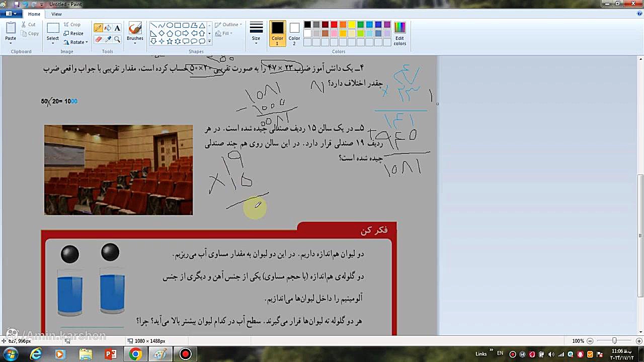
Task: Click the EN language indicator in taskbar
Action: click(500, 353)
